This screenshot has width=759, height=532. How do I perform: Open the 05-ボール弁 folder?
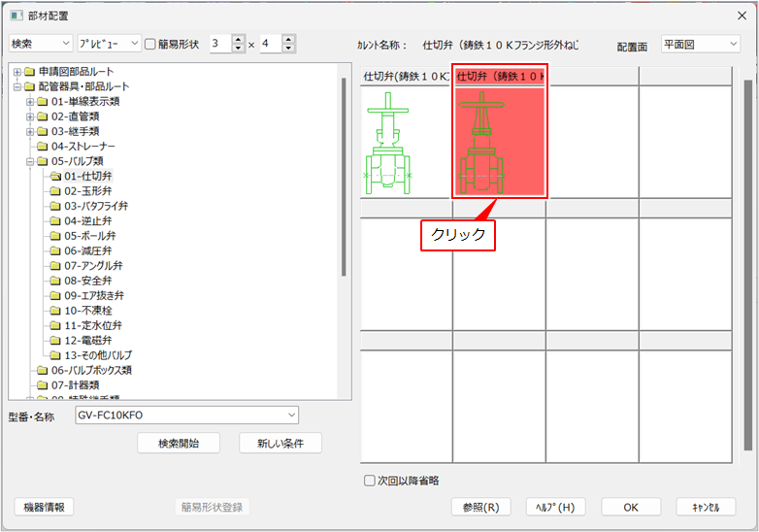click(89, 236)
